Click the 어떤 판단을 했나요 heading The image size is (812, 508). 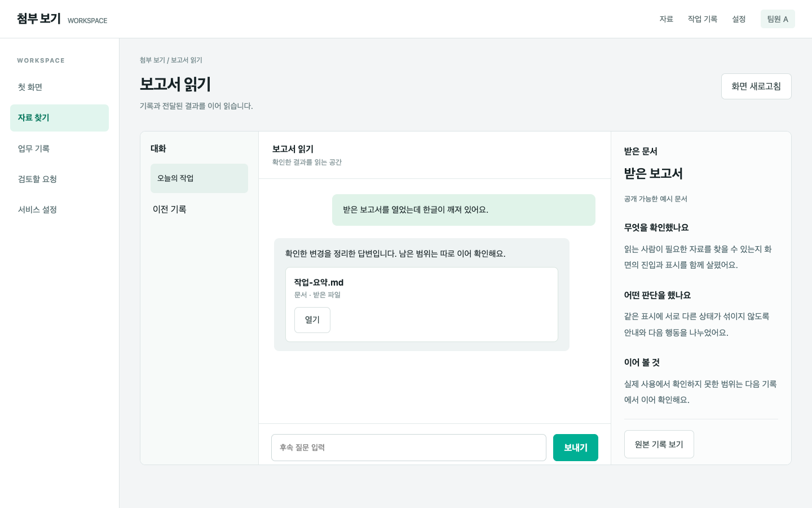pos(657,295)
